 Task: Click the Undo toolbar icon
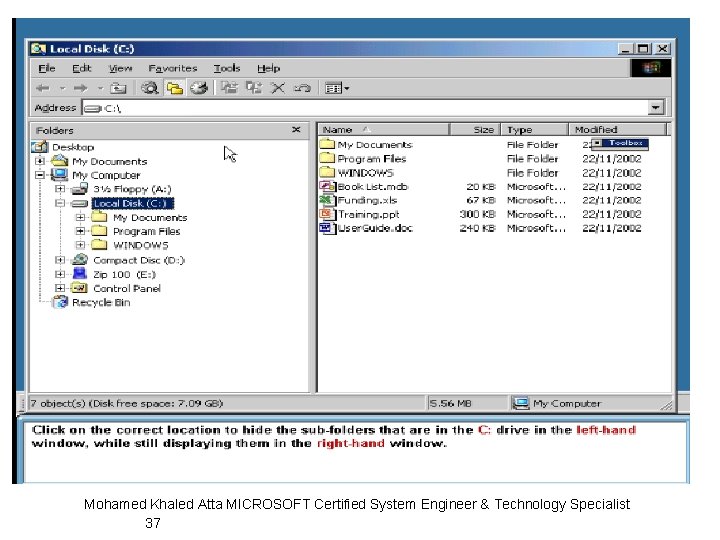click(x=302, y=88)
